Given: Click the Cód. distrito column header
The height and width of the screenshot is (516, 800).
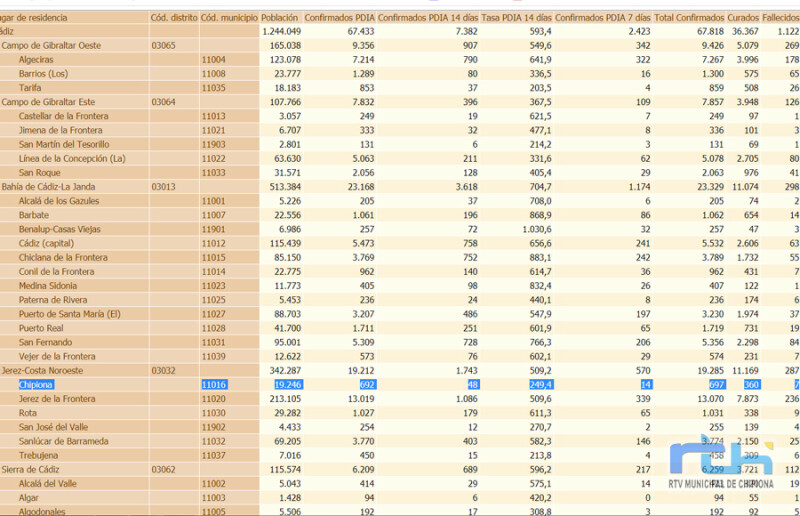Looking at the screenshot, I should coord(174,18).
